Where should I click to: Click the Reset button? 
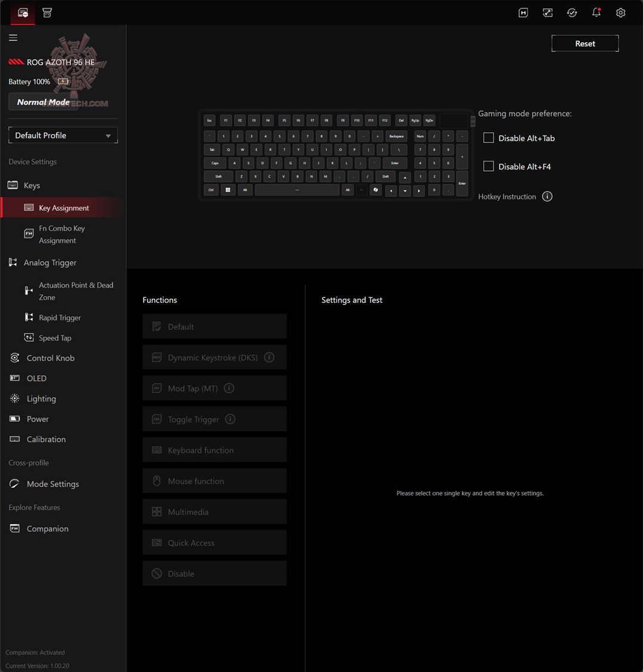point(585,43)
